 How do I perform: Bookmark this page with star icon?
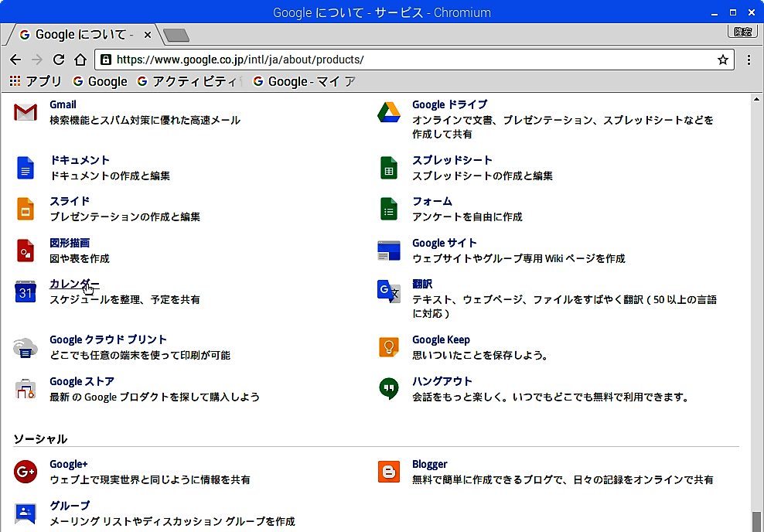723,60
